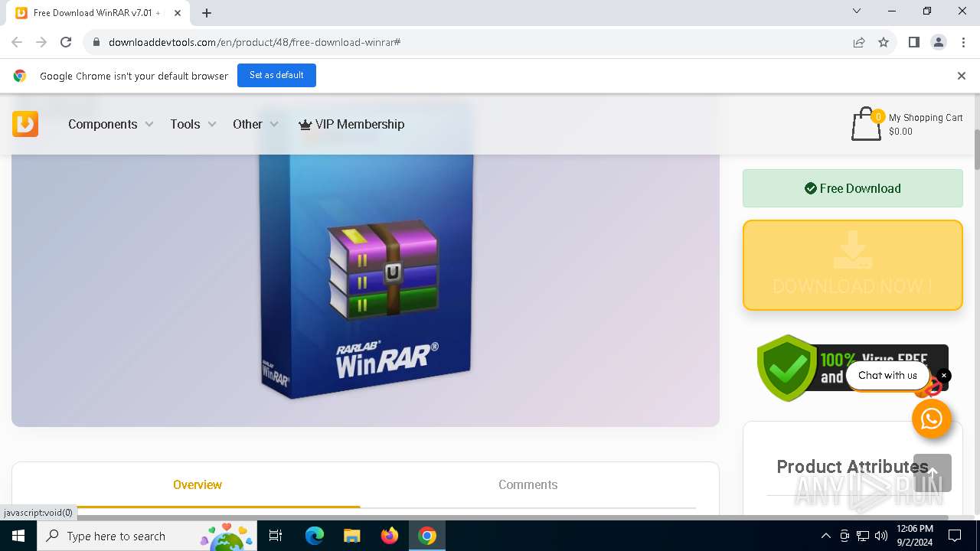980x551 pixels.
Task: Click the Chat with us label
Action: (887, 375)
